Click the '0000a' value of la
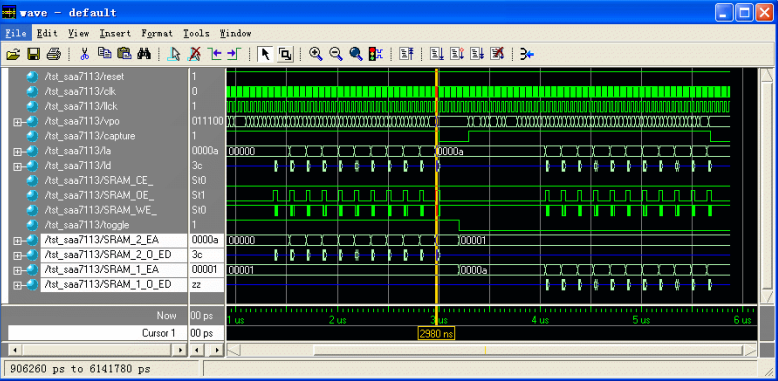Screen dimensions: 778x381 click(x=204, y=151)
